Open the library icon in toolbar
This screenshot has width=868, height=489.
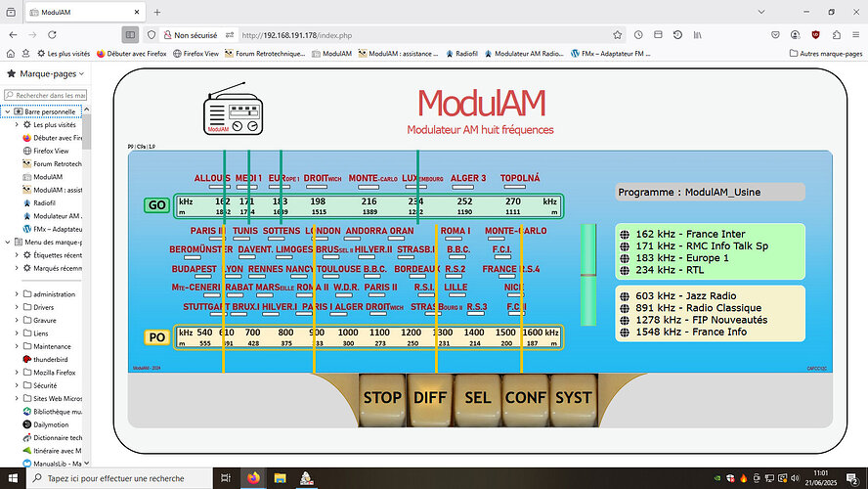click(x=698, y=35)
